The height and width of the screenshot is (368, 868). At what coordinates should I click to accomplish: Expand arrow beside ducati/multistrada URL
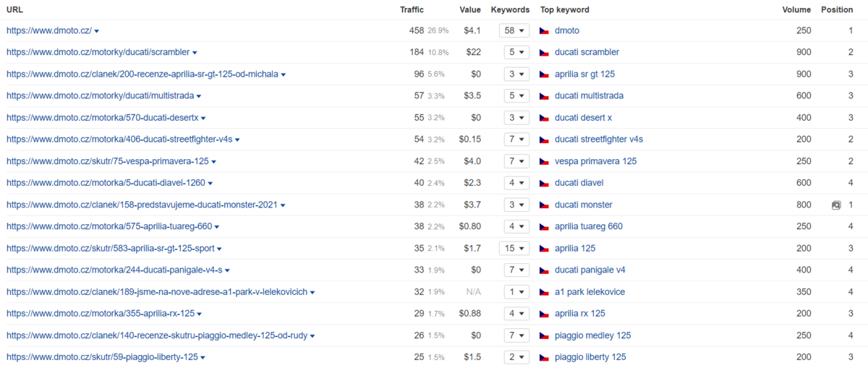point(199,96)
